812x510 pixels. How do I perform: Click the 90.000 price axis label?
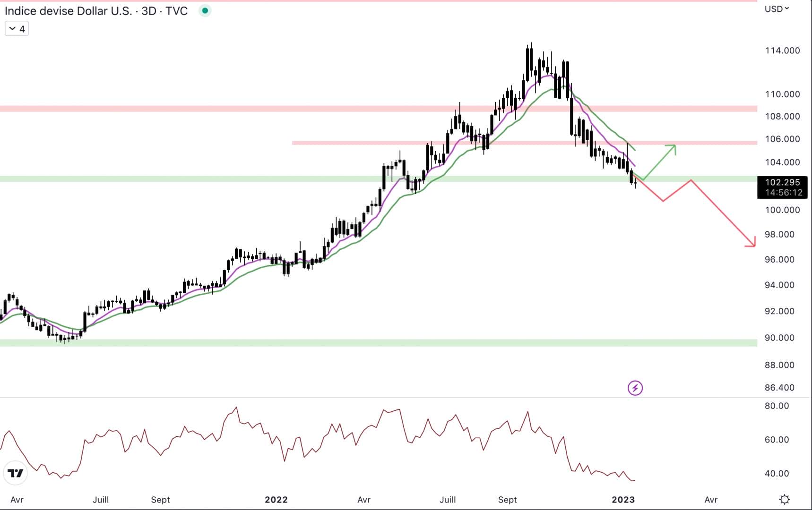coord(779,338)
